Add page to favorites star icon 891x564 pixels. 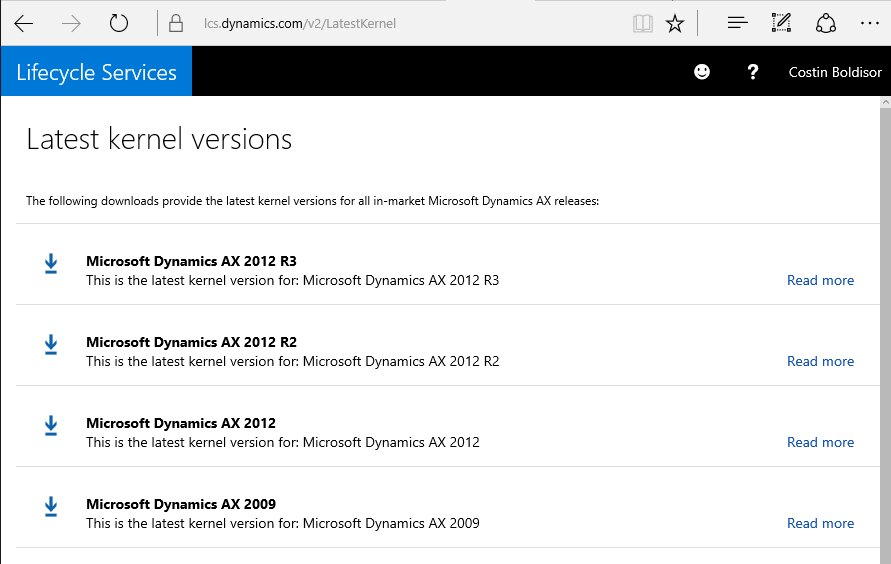coord(675,23)
